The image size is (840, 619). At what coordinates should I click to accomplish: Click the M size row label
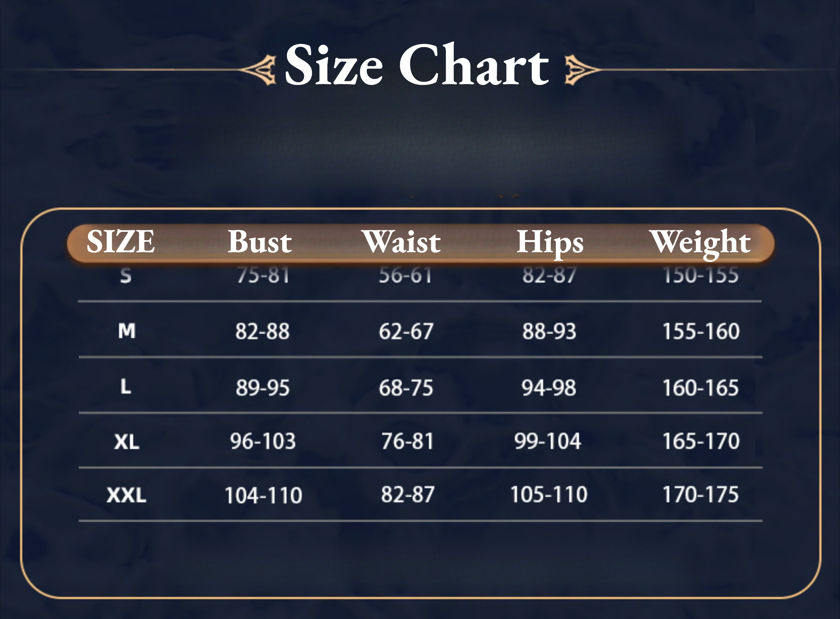coord(127,331)
